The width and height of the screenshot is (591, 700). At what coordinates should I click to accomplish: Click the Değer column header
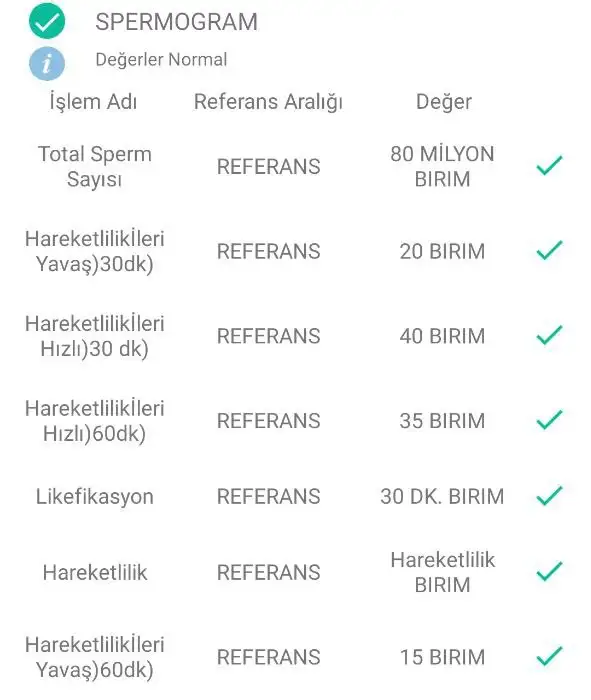pos(444,102)
